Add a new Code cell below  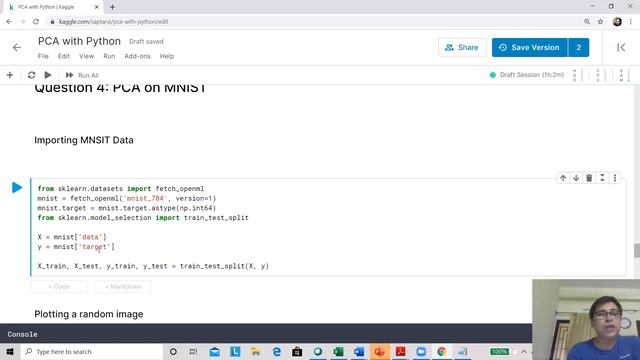tap(59, 287)
